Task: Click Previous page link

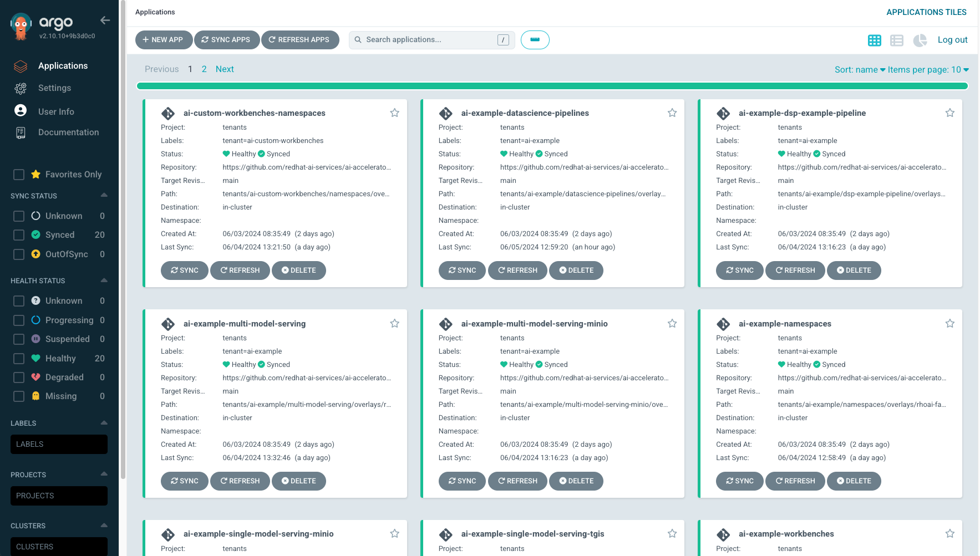Action: [x=162, y=69]
